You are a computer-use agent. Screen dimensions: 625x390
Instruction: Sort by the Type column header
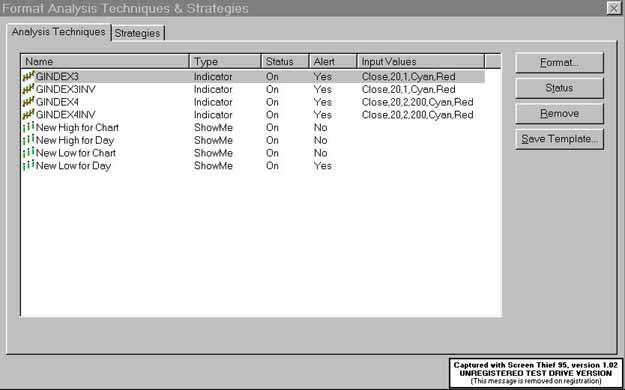coord(225,61)
